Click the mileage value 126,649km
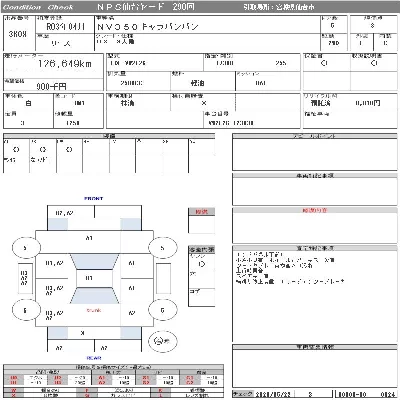Image resolution: width=400 pixels, height=400 pixels. [65, 64]
